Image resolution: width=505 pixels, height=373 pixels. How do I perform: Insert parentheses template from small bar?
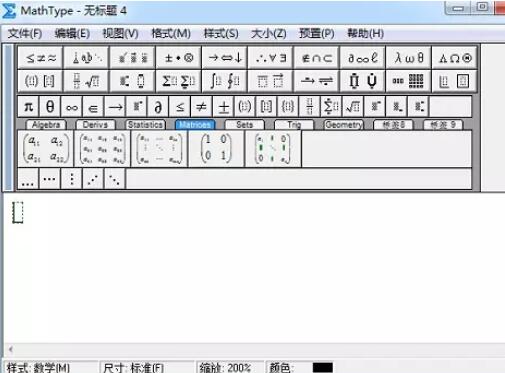tap(245, 107)
